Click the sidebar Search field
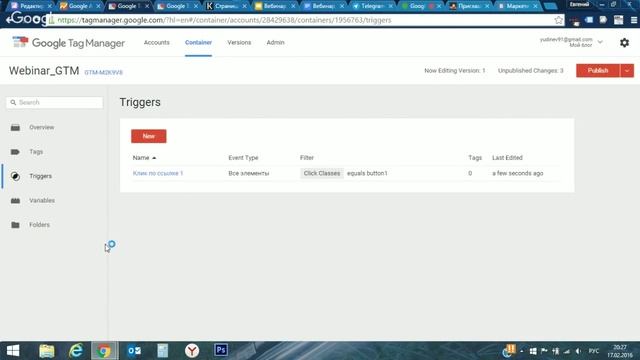 pyautogui.click(x=55, y=102)
